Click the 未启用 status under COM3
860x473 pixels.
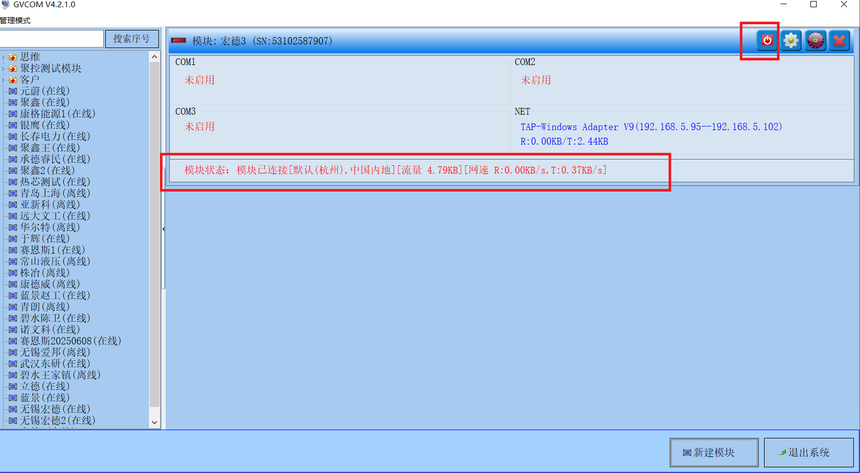point(199,127)
